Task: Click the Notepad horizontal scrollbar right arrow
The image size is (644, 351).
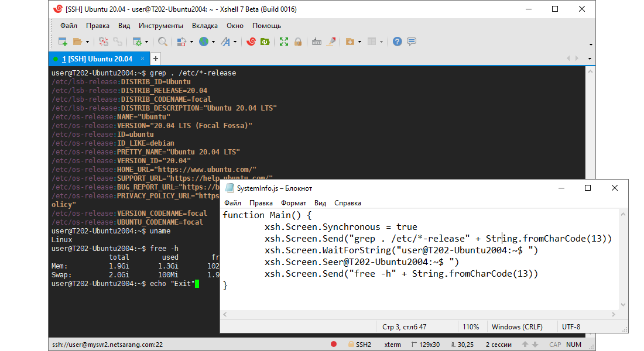Action: click(613, 315)
